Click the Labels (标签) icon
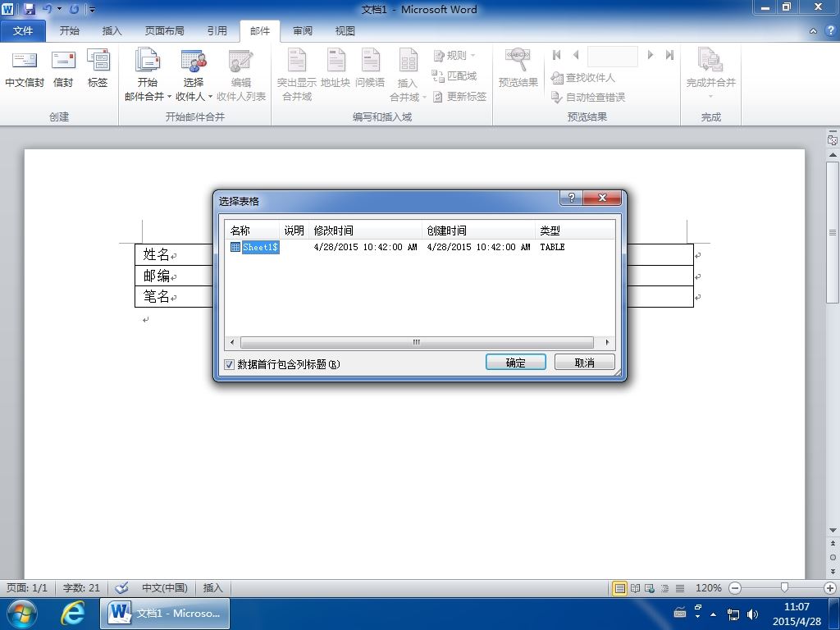840x630 pixels. 98,69
